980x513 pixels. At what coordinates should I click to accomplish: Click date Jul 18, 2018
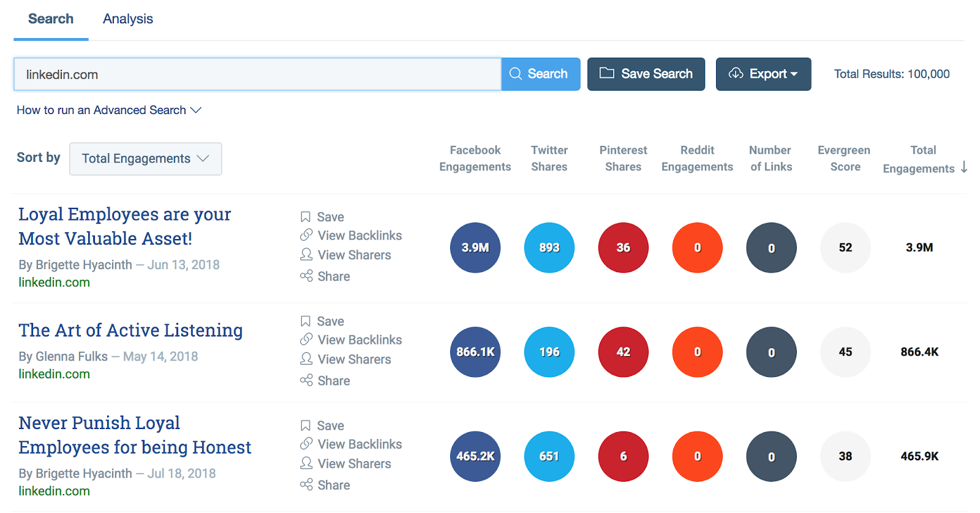click(182, 474)
